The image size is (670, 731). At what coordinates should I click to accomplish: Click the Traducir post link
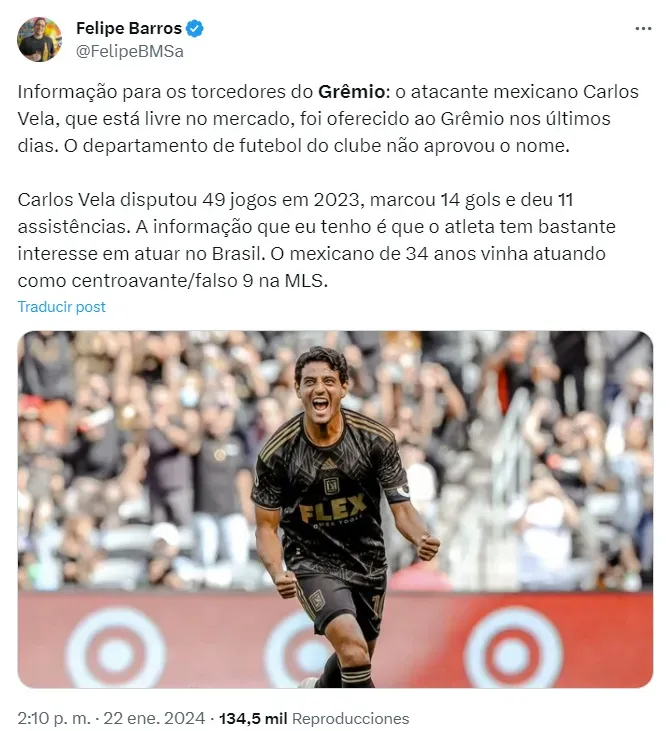pyautogui.click(x=62, y=307)
